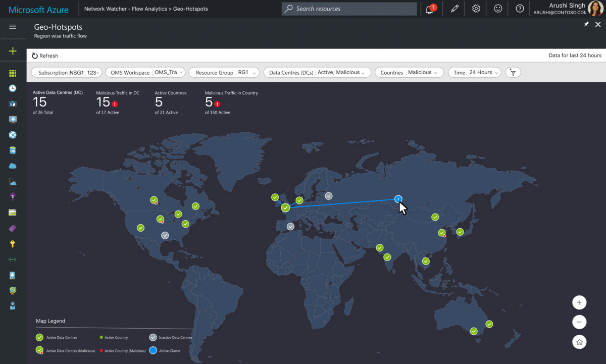The width and height of the screenshot is (606, 364).
Task: Open the clock Recent icon in sidebar
Action: pos(13,88)
